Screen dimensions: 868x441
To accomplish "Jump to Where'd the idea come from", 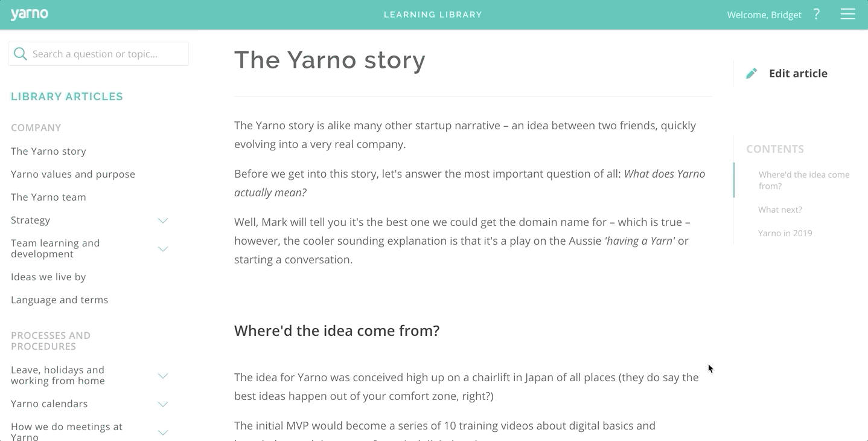I will pos(804,180).
